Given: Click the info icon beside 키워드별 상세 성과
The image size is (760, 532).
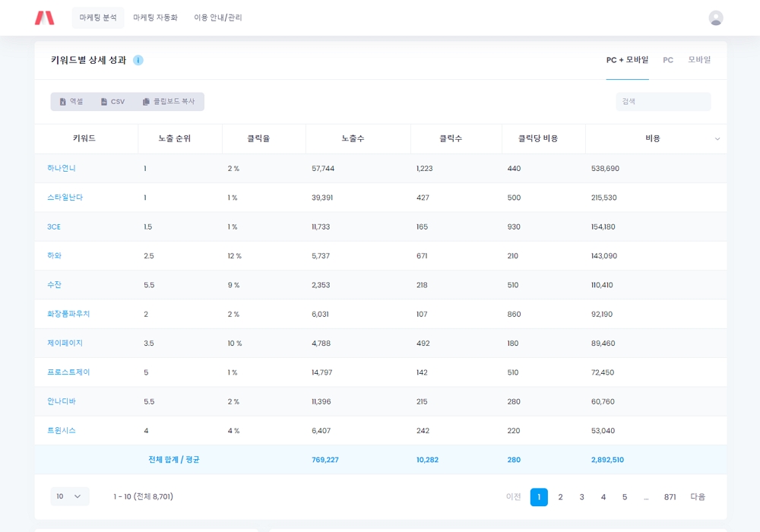Looking at the screenshot, I should click(138, 60).
